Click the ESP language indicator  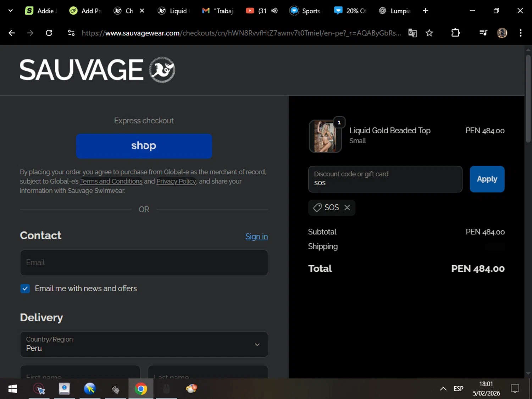pyautogui.click(x=458, y=389)
